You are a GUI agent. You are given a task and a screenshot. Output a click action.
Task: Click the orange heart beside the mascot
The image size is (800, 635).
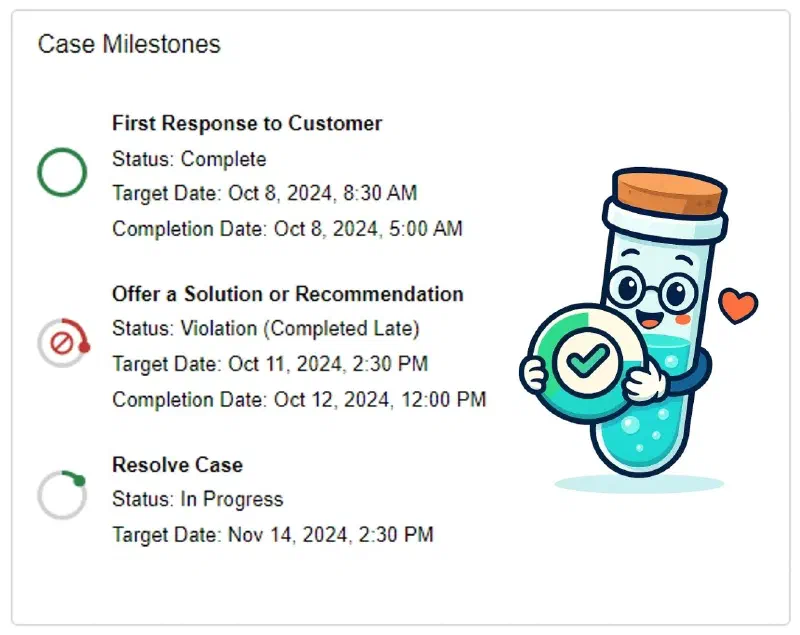[738, 305]
